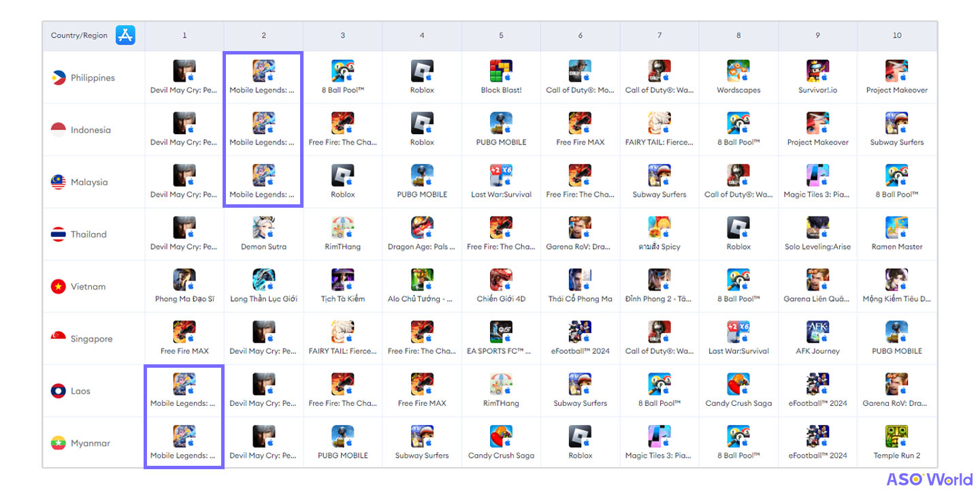Select the Vietnam flag icon
The image size is (980, 491).
(x=59, y=287)
